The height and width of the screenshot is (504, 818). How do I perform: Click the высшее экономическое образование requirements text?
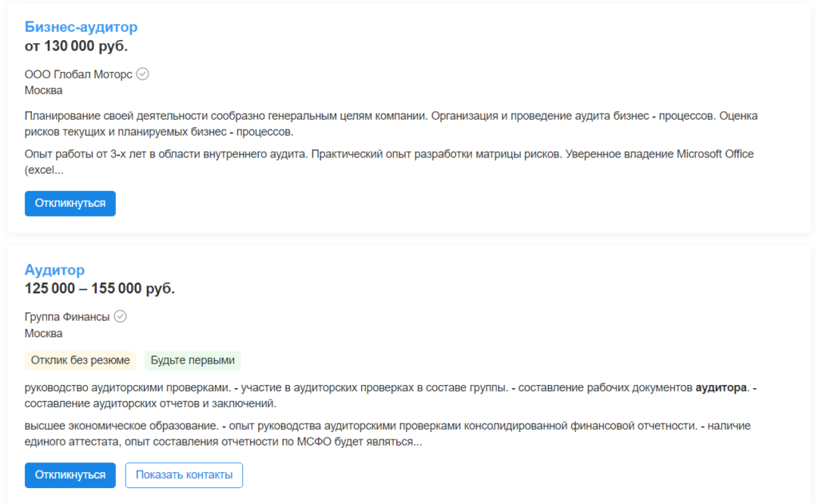pyautogui.click(x=387, y=433)
